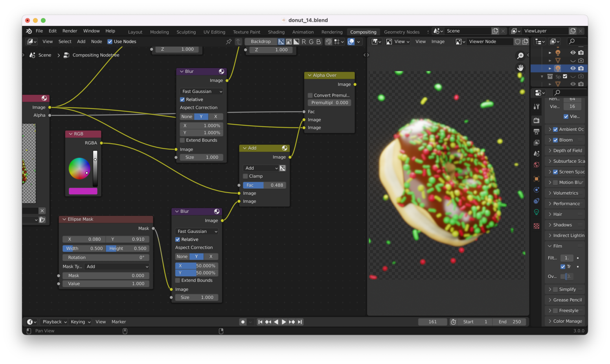610x364 pixels.
Task: Select the Output properties printer icon
Action: tap(537, 132)
